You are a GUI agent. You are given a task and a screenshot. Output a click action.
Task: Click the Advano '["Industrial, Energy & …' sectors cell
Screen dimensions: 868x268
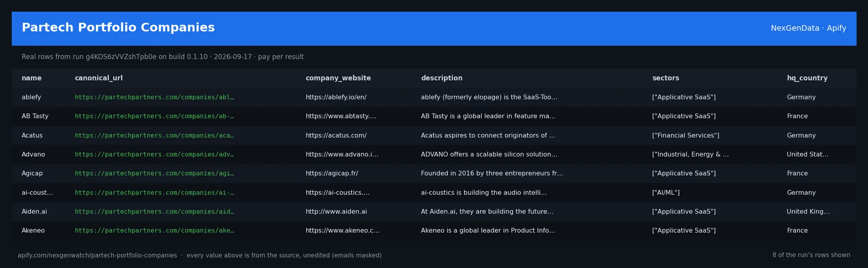pos(690,154)
